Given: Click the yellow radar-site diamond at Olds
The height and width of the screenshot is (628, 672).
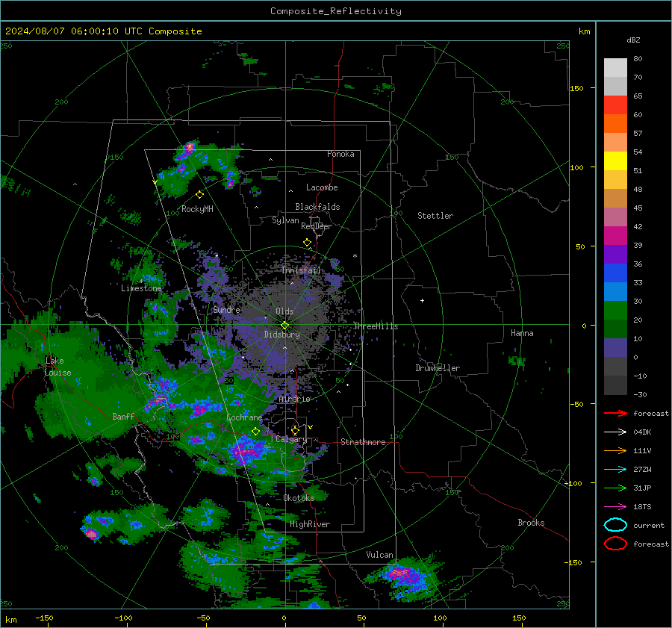Looking at the screenshot, I should (x=284, y=326).
